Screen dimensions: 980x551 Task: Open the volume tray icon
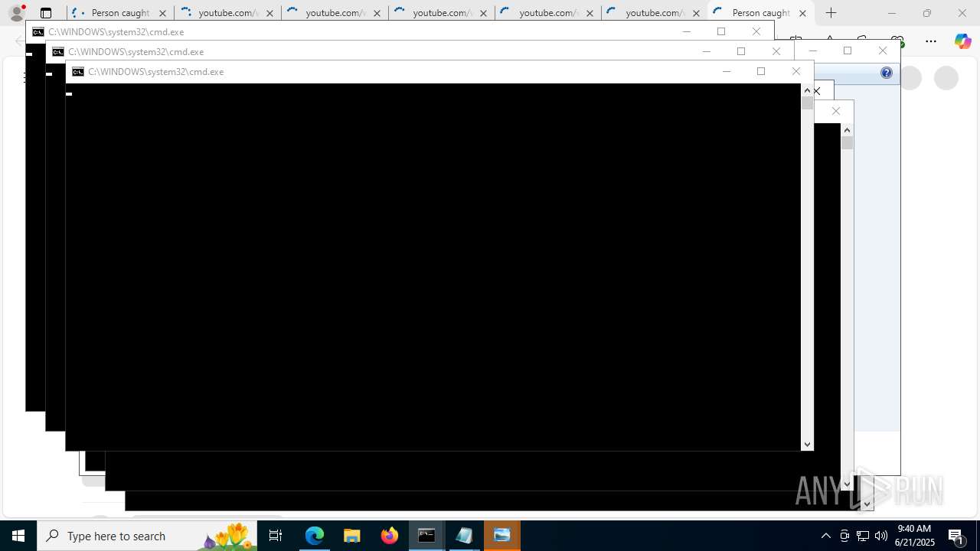pyautogui.click(x=881, y=536)
